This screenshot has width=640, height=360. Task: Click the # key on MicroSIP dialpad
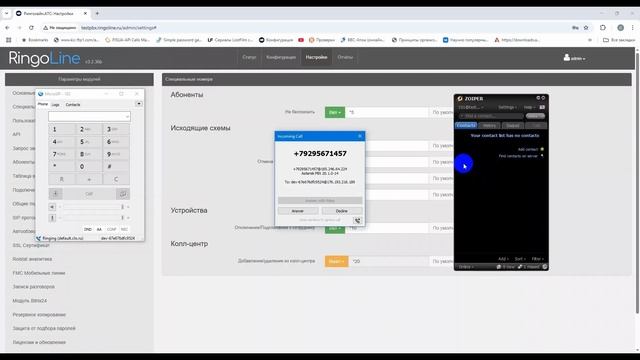tap(116, 167)
